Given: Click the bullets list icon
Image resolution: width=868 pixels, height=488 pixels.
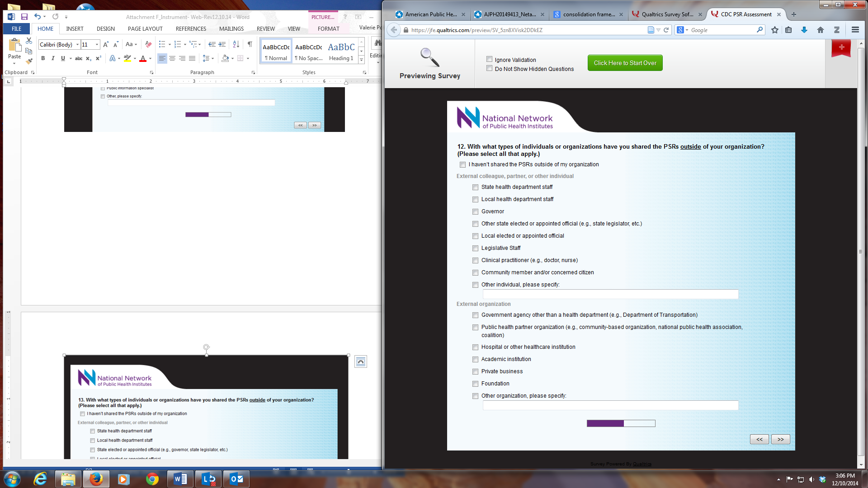Looking at the screenshot, I should pyautogui.click(x=162, y=44).
